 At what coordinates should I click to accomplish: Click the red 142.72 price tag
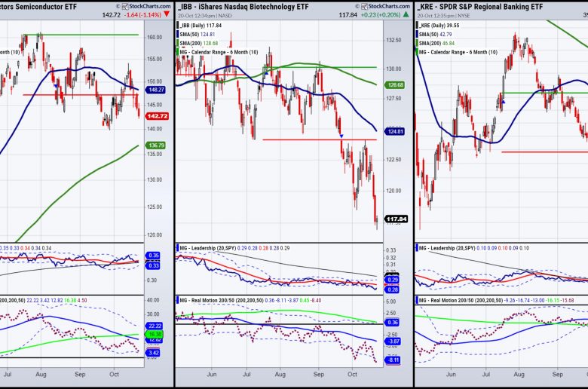pyautogui.click(x=158, y=116)
